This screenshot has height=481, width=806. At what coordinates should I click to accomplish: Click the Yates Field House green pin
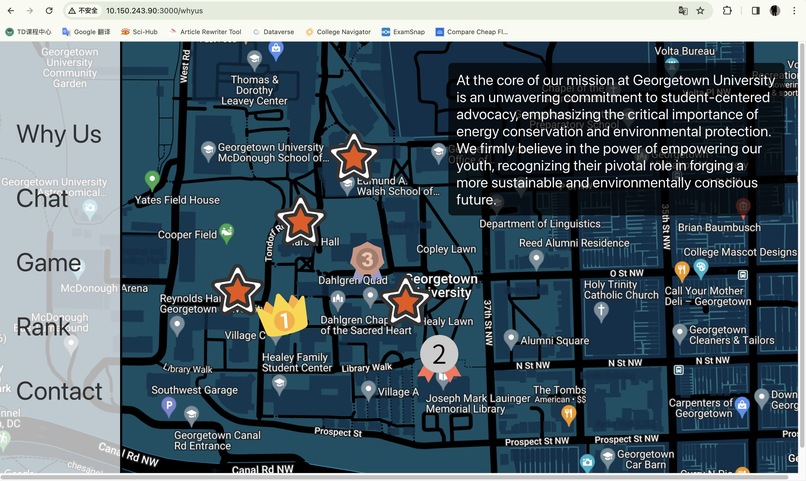[152, 180]
